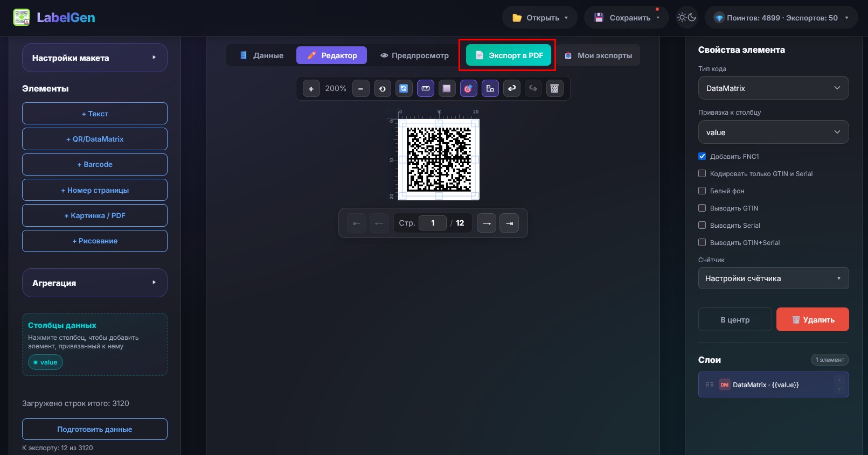The height and width of the screenshot is (455, 868).
Task: Enable Кодировать только GTIN и Serial
Action: pos(702,174)
